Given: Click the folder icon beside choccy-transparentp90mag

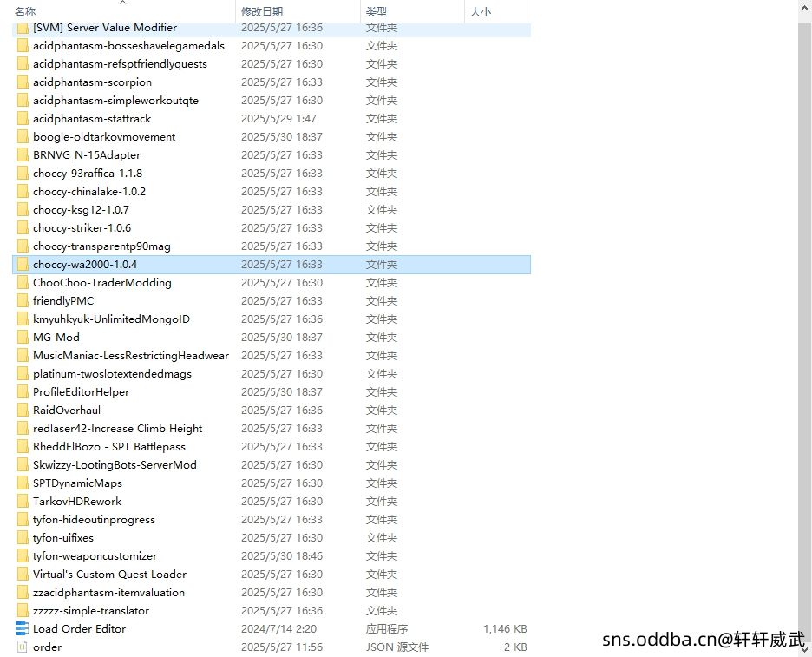Looking at the screenshot, I should (23, 246).
